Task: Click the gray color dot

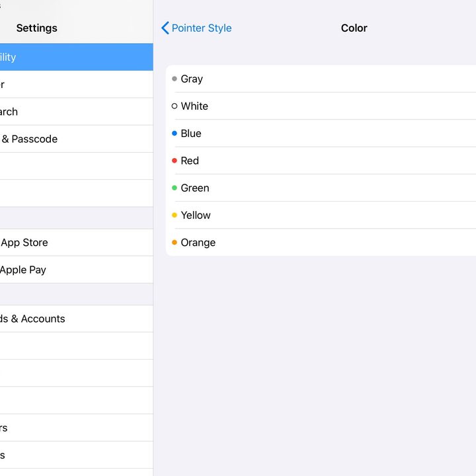Action: point(175,79)
